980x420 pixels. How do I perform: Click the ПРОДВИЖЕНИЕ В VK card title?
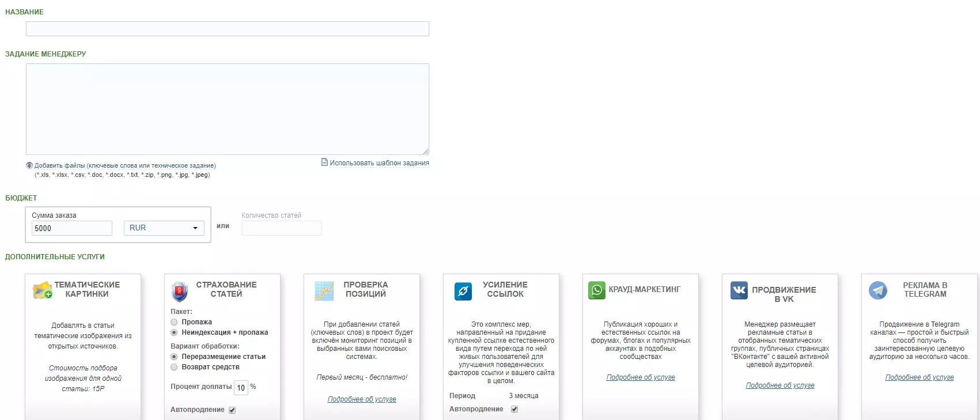tap(784, 294)
